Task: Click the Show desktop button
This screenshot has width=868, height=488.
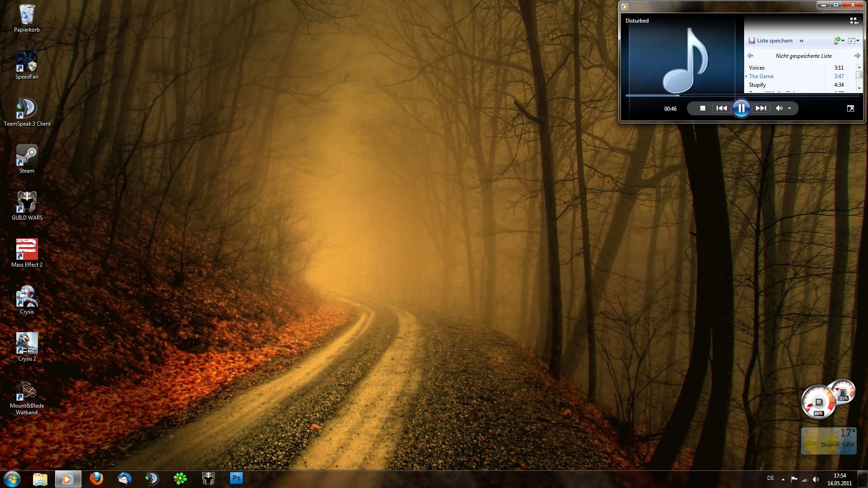Action: pos(863,479)
